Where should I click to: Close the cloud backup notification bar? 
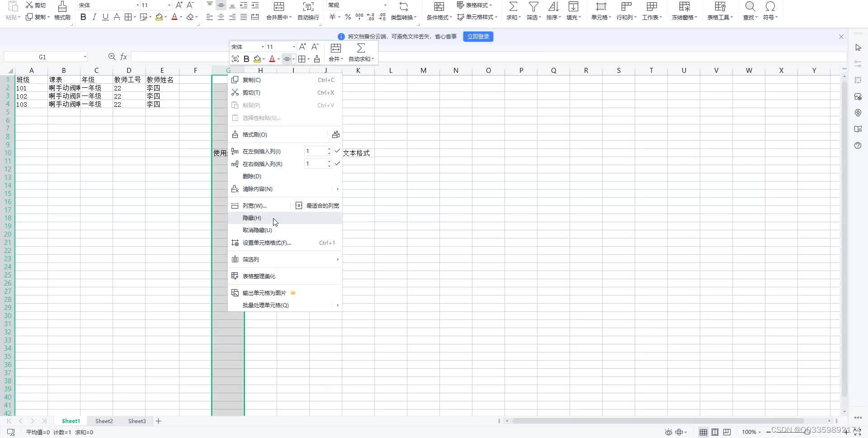click(841, 37)
